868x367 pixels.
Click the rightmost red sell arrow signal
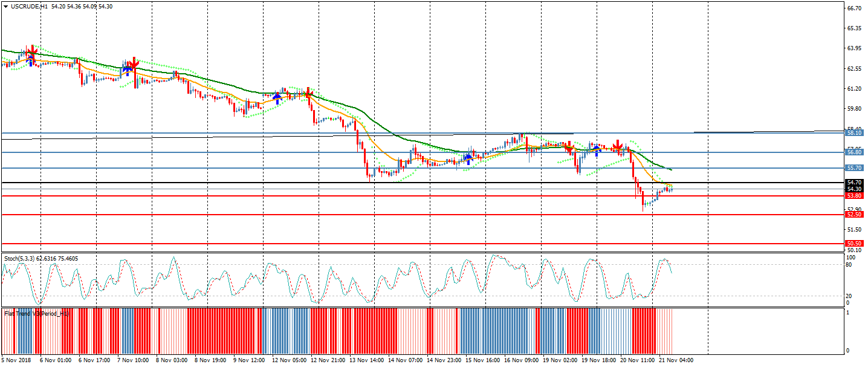pos(617,146)
